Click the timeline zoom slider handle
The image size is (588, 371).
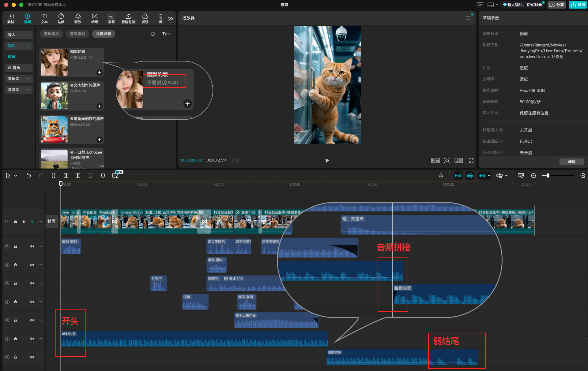(x=548, y=176)
